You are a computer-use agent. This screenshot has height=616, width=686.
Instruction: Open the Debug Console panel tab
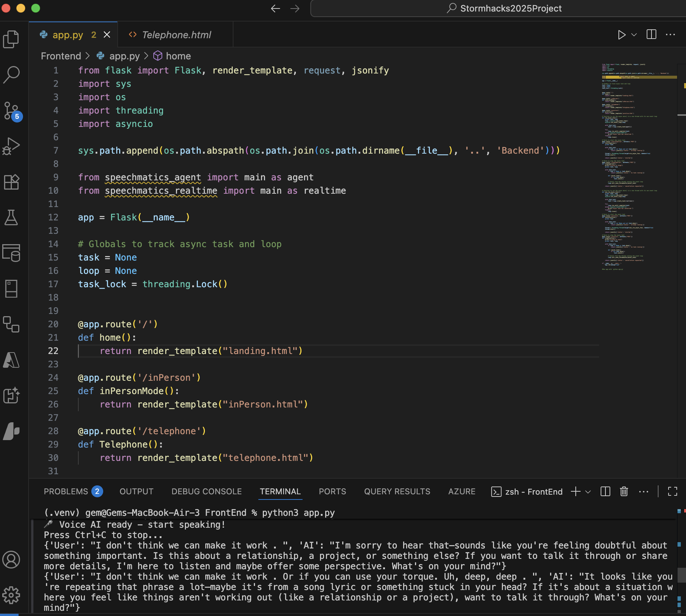pyautogui.click(x=206, y=492)
